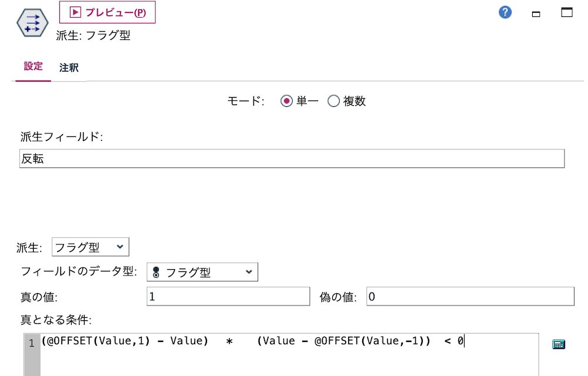Open the 派生 type dropdown showing フラグ型
Image resolution: width=588 pixels, height=376 pixels.
point(90,247)
